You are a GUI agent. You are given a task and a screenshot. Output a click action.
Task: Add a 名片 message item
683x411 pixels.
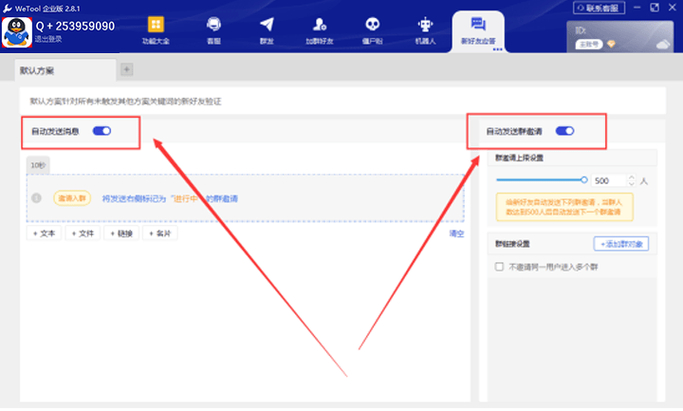160,233
